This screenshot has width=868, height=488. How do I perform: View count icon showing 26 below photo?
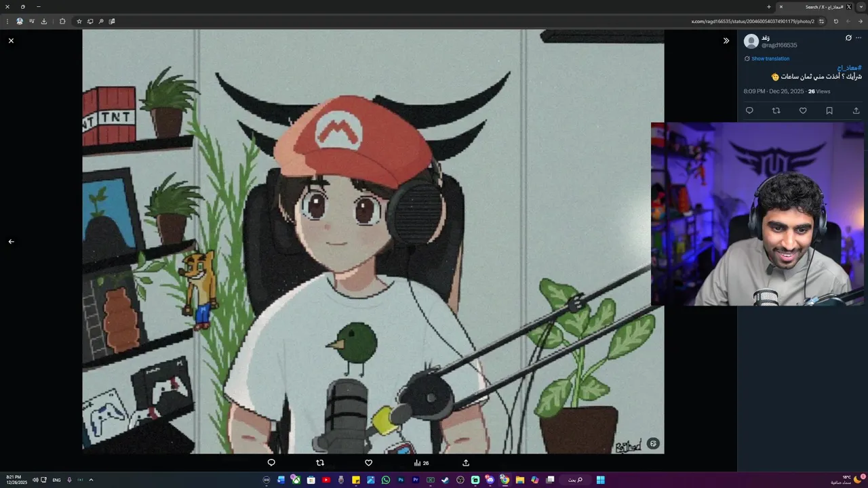[421, 463]
